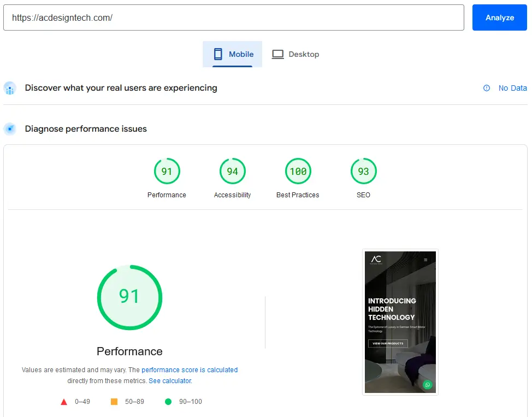
Task: Select the Performance score gauge 91
Action: pyautogui.click(x=167, y=172)
